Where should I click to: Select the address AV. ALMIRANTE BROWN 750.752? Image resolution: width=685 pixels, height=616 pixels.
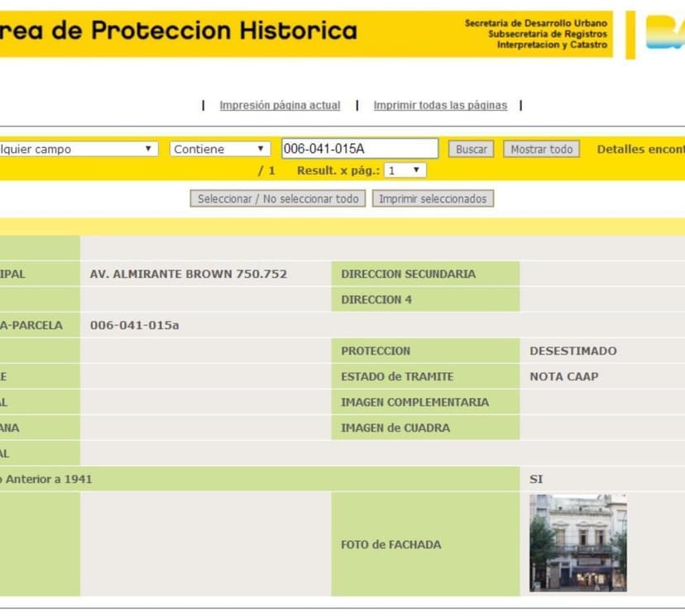point(188,274)
